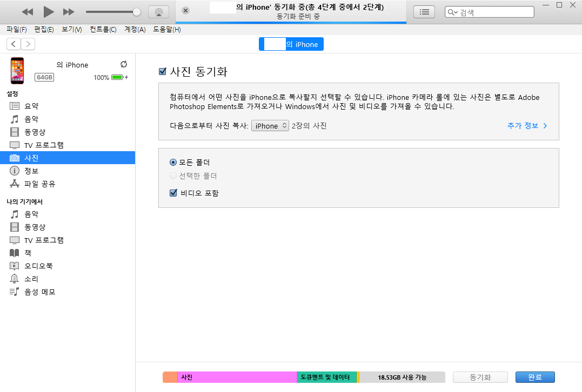Click the orange storage bar segment
The image size is (582, 392).
pyautogui.click(x=170, y=377)
